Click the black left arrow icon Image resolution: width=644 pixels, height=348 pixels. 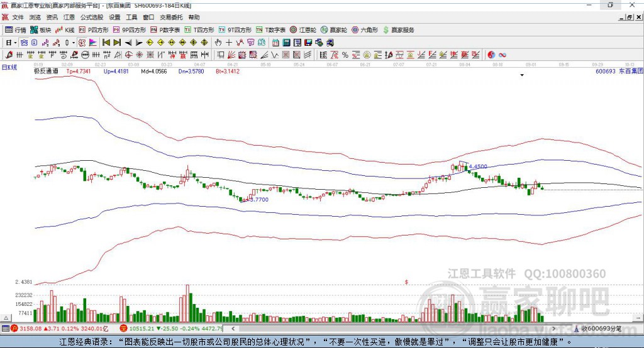128,43
